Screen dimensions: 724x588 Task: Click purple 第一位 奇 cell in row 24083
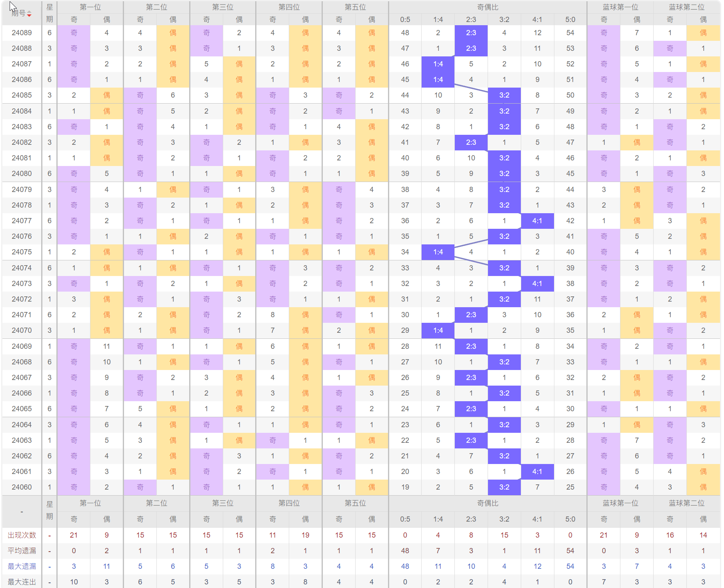(x=74, y=127)
